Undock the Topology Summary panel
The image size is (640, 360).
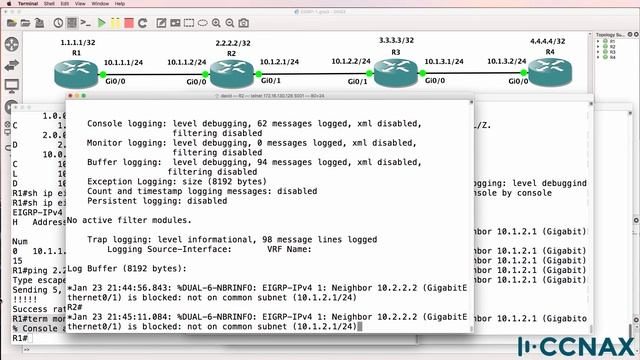pyautogui.click(x=630, y=35)
